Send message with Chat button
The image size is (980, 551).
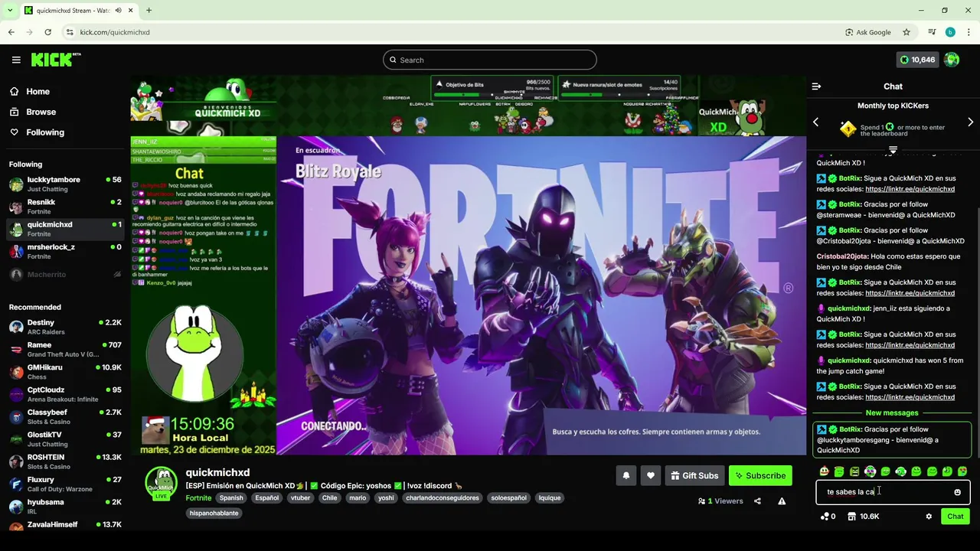(955, 517)
